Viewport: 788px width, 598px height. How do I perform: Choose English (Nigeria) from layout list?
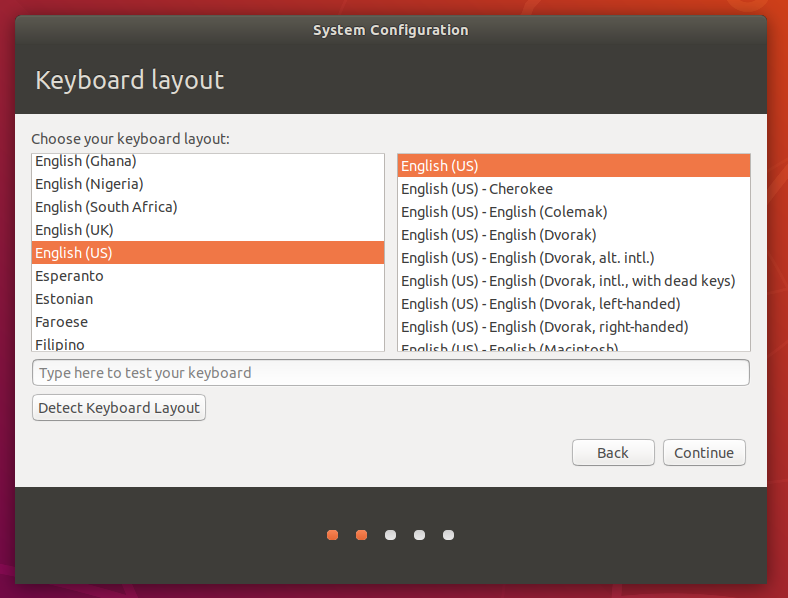click(x=89, y=184)
